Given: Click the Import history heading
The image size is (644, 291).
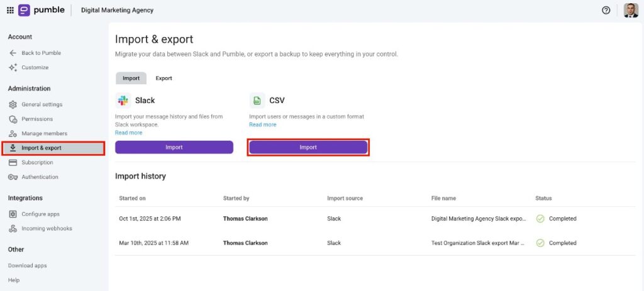Looking at the screenshot, I should point(140,176).
